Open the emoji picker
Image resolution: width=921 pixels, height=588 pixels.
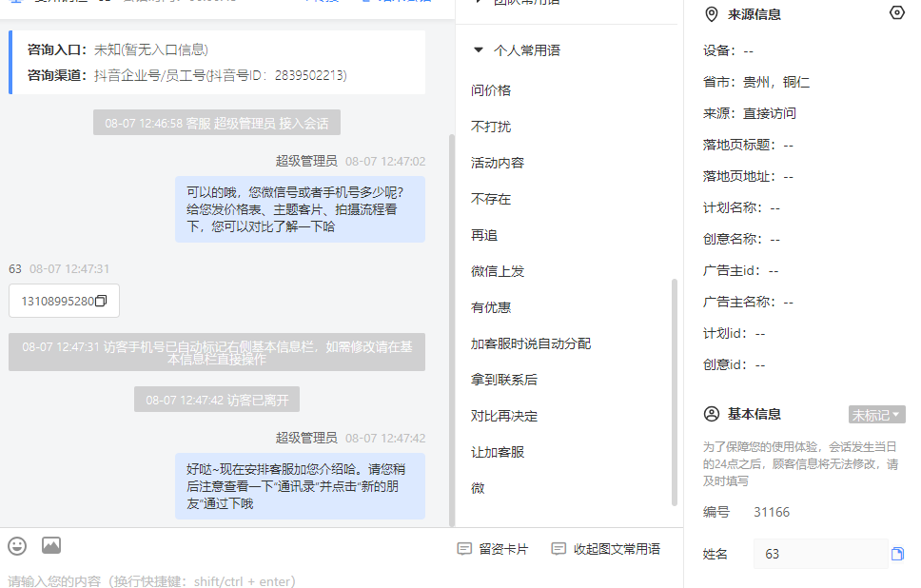[17, 546]
